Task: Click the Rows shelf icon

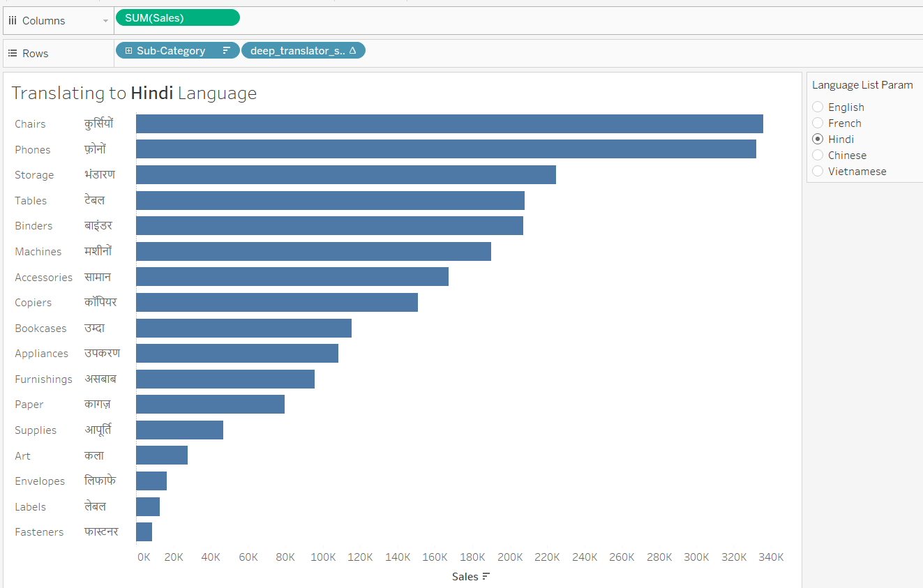Action: click(x=13, y=54)
